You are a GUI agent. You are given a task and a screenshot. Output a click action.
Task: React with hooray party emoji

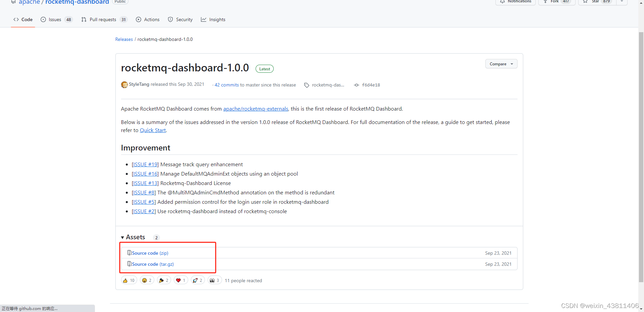[x=164, y=280]
